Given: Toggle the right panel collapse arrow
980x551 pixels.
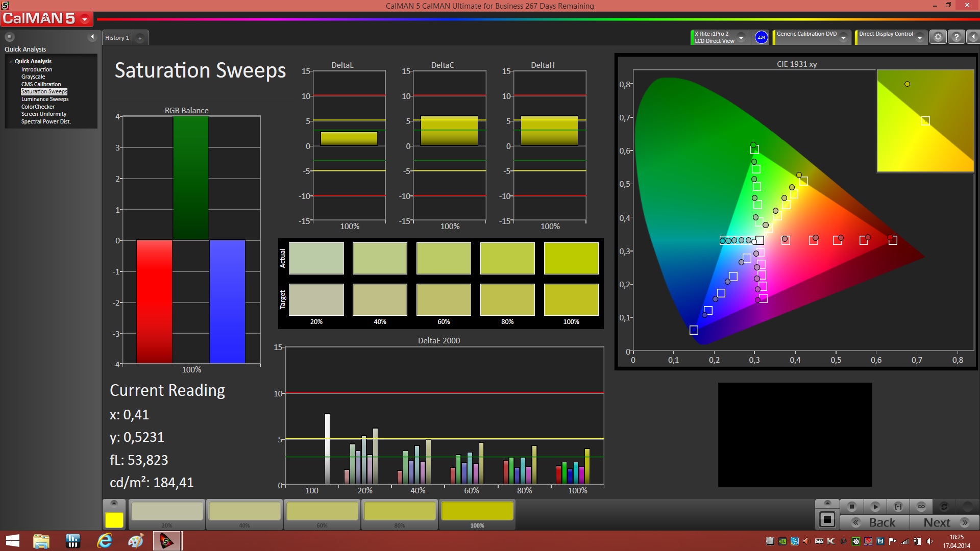Looking at the screenshot, I should (x=973, y=37).
